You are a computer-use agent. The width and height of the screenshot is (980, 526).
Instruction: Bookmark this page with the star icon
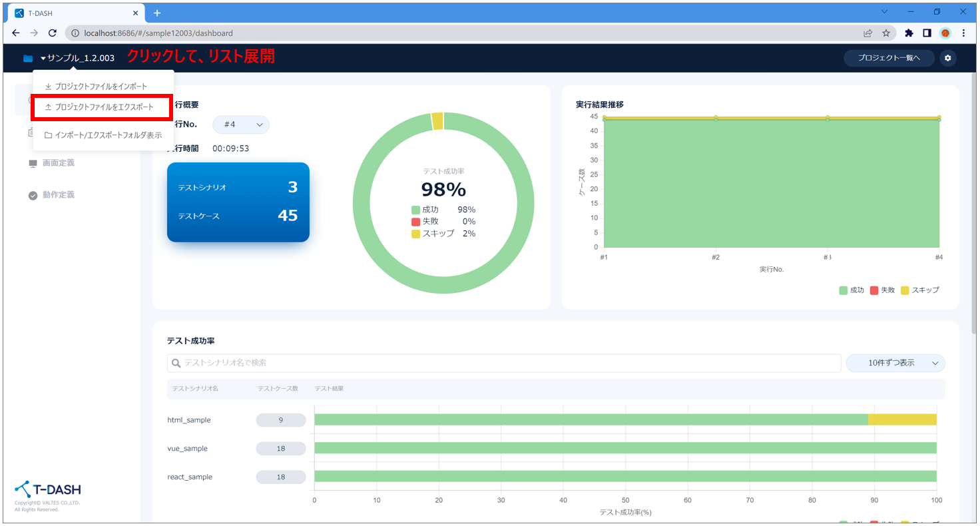click(x=886, y=33)
